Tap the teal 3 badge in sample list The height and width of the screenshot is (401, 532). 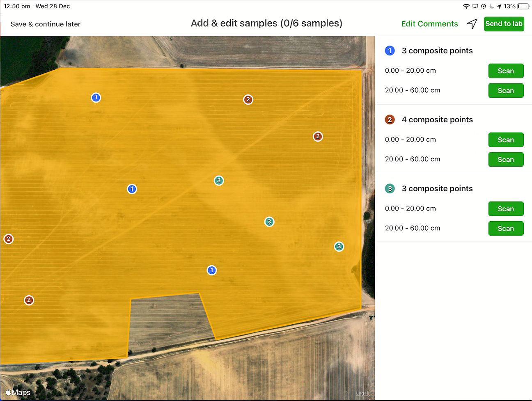click(390, 188)
